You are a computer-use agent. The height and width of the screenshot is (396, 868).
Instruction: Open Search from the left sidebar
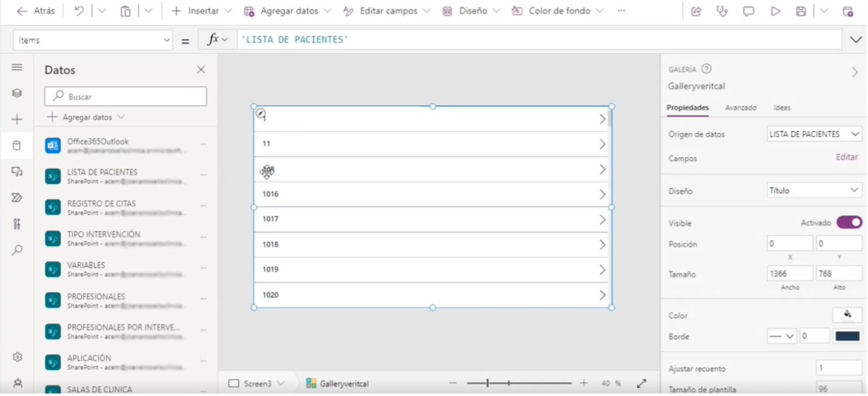[x=17, y=249]
